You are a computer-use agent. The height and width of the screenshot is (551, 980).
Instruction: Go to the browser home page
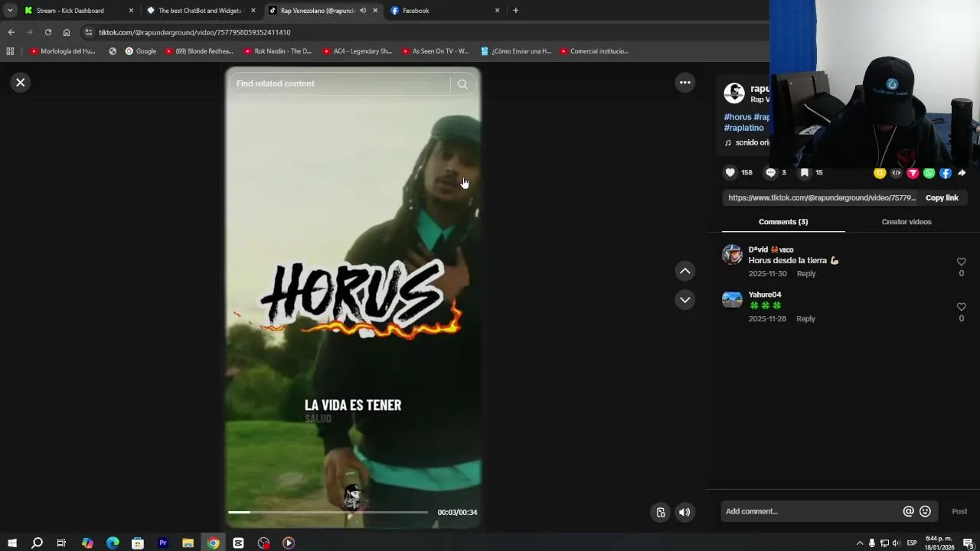[x=67, y=32]
